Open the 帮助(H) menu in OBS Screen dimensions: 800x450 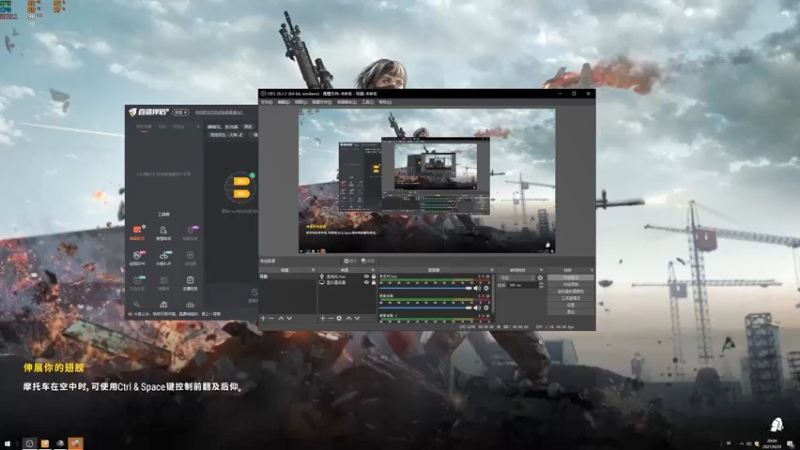(x=385, y=102)
